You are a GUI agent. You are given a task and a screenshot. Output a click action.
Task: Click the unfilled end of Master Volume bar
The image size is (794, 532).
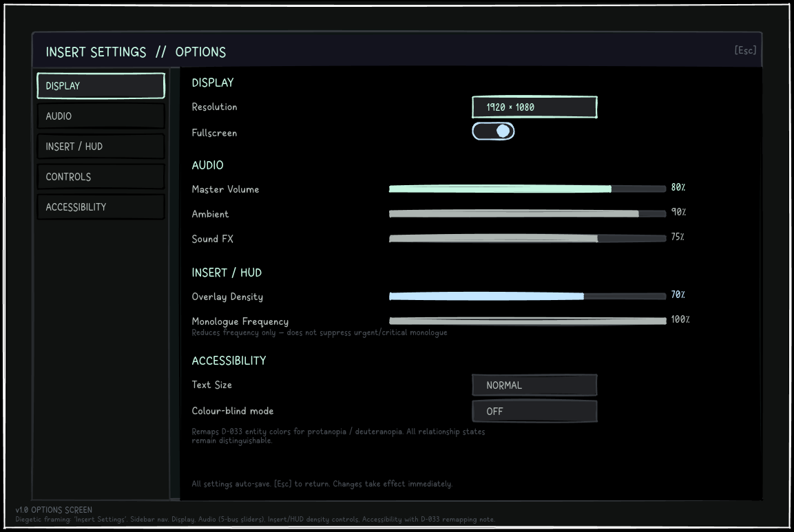[x=638, y=189]
